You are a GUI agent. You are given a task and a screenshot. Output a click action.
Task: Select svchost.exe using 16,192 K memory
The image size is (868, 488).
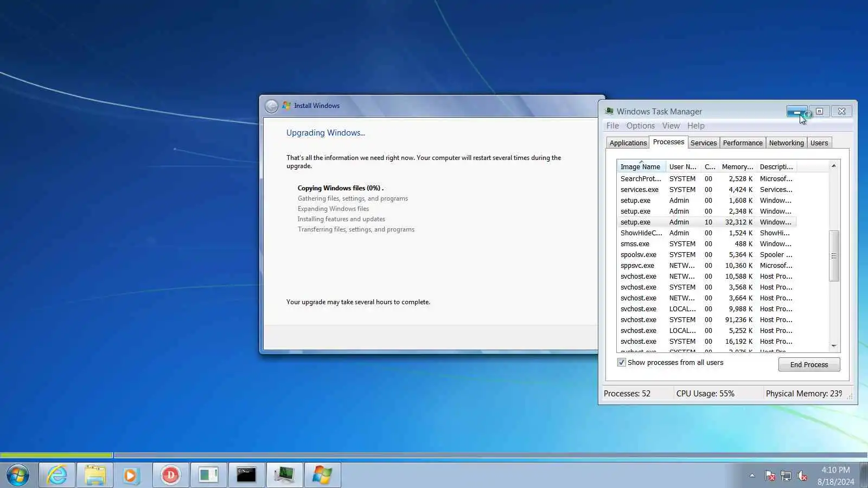(706, 341)
